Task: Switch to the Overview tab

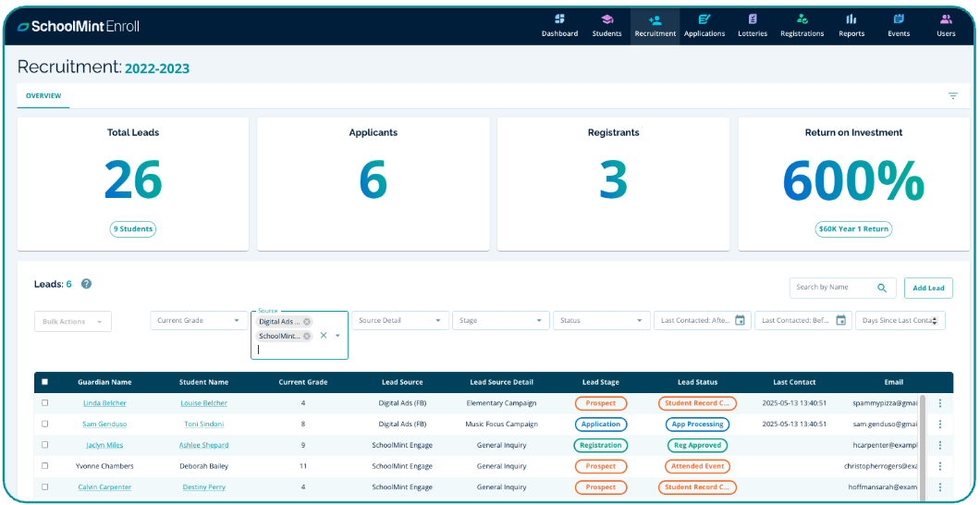Action: click(x=43, y=96)
